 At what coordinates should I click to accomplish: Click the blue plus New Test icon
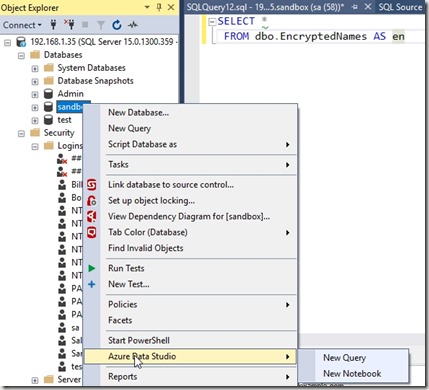coord(92,284)
